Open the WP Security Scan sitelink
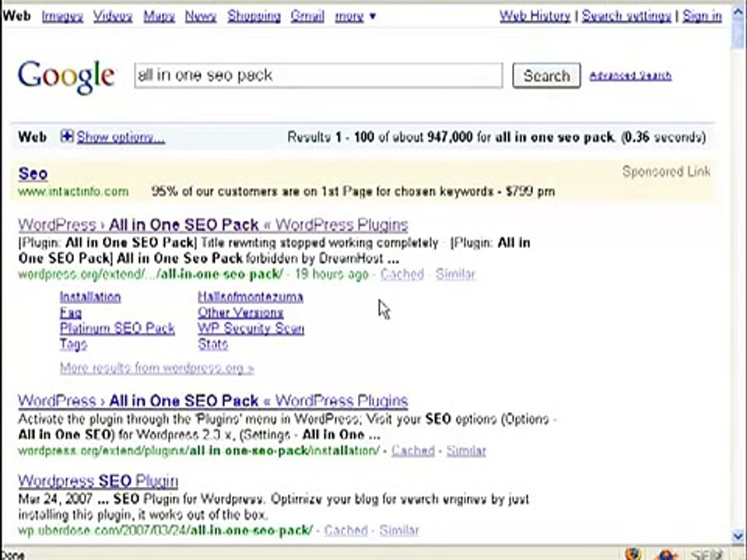Image resolution: width=747 pixels, height=560 pixels. coord(251,328)
